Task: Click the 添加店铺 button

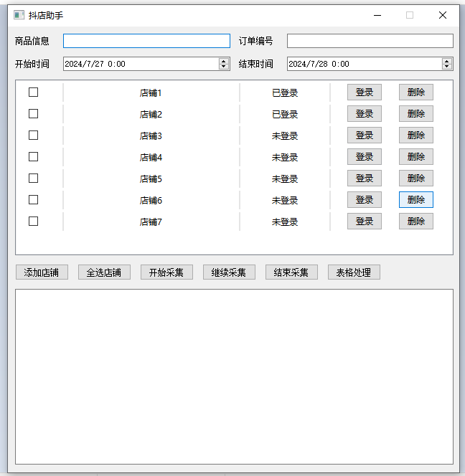Action: (x=42, y=272)
